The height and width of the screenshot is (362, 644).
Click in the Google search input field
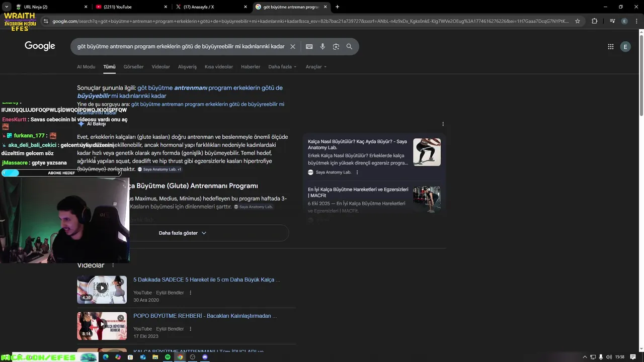coord(181,46)
